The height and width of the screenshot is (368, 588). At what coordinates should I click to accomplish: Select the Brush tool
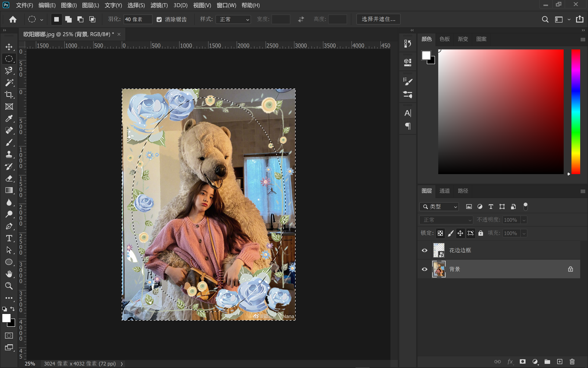coord(9,142)
